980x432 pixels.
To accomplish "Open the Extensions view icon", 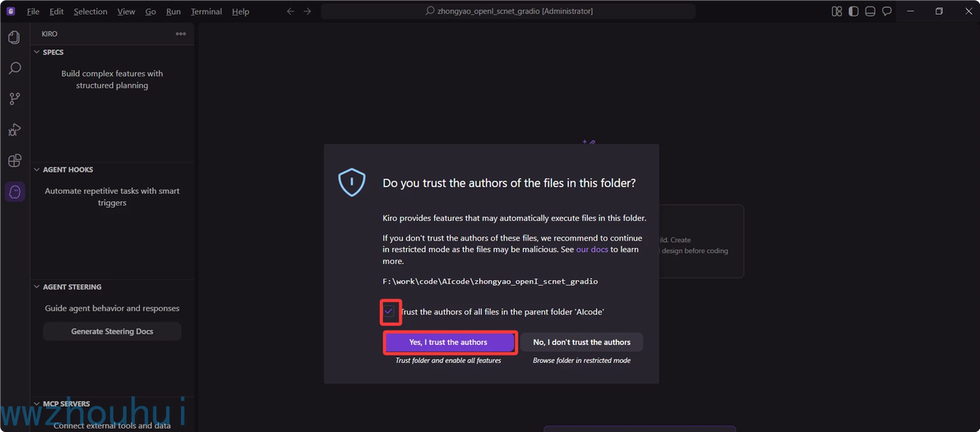I will point(14,161).
